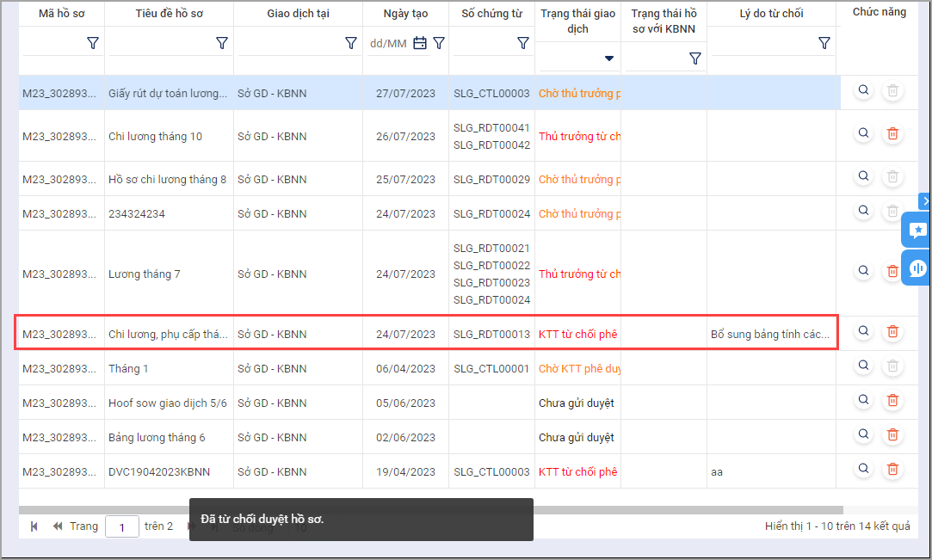
Task: Click the horizontal scrollbar below the table
Action: tap(431, 510)
